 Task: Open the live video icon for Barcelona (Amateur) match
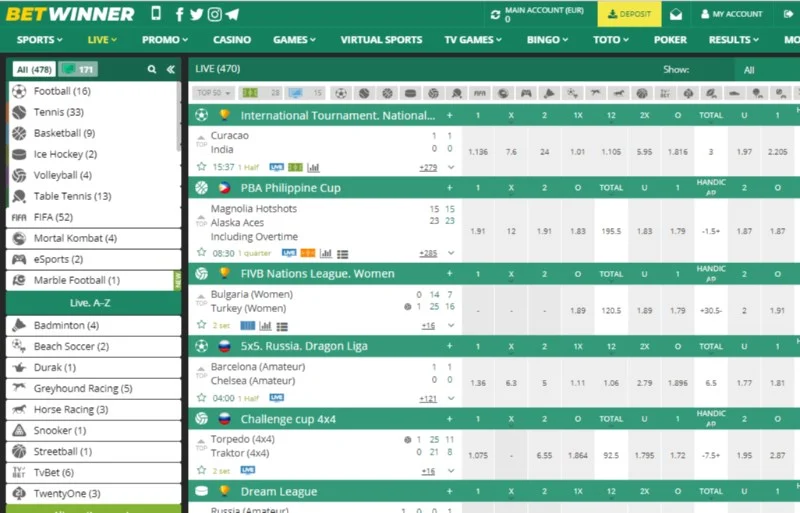point(277,398)
